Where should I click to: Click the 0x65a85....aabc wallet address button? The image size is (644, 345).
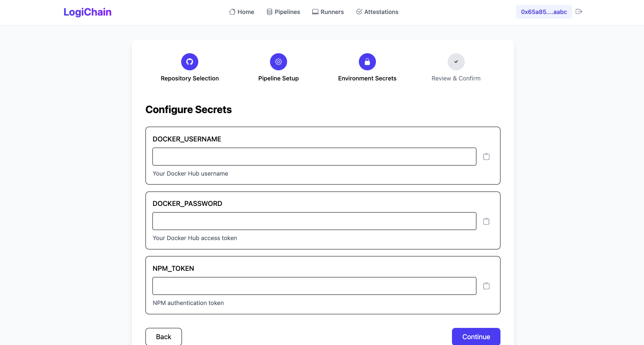coord(544,12)
